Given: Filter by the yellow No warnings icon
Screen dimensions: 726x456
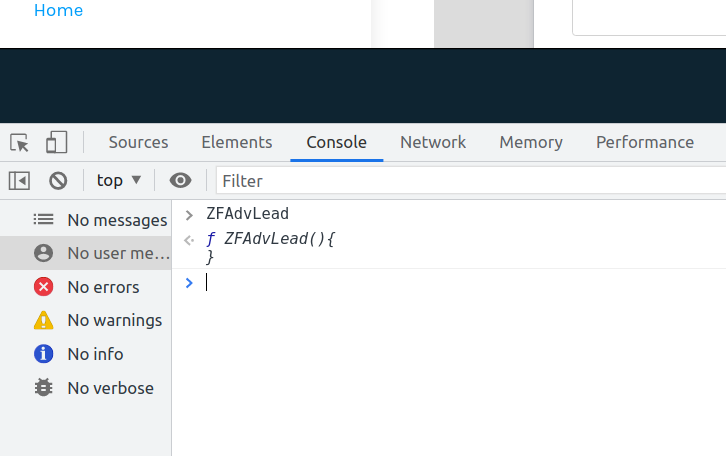Looking at the screenshot, I should pyautogui.click(x=43, y=320).
